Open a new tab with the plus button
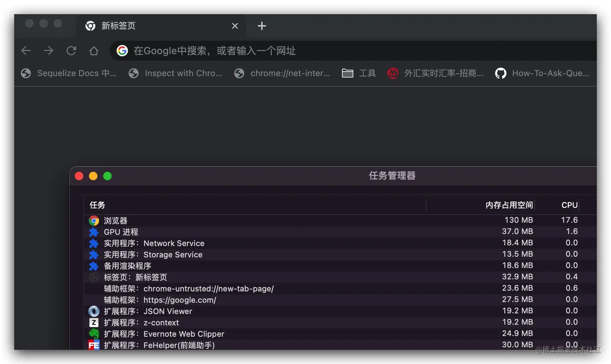 [x=262, y=26]
